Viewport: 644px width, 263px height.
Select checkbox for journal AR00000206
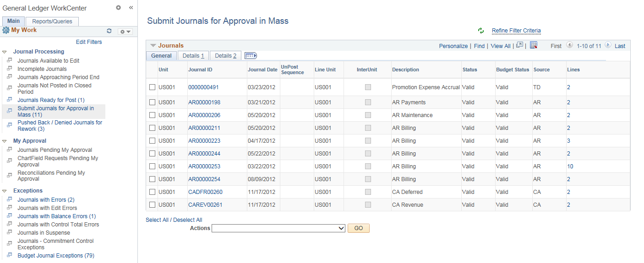pos(153,115)
